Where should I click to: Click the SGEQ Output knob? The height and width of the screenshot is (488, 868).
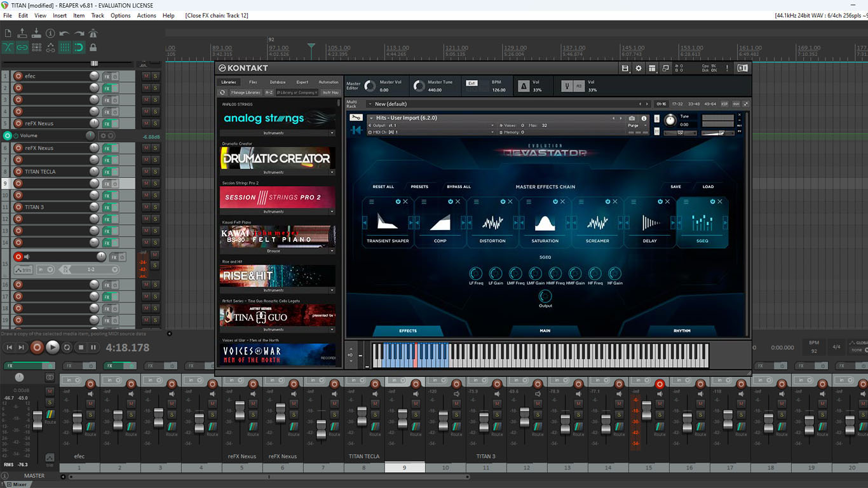(x=545, y=296)
